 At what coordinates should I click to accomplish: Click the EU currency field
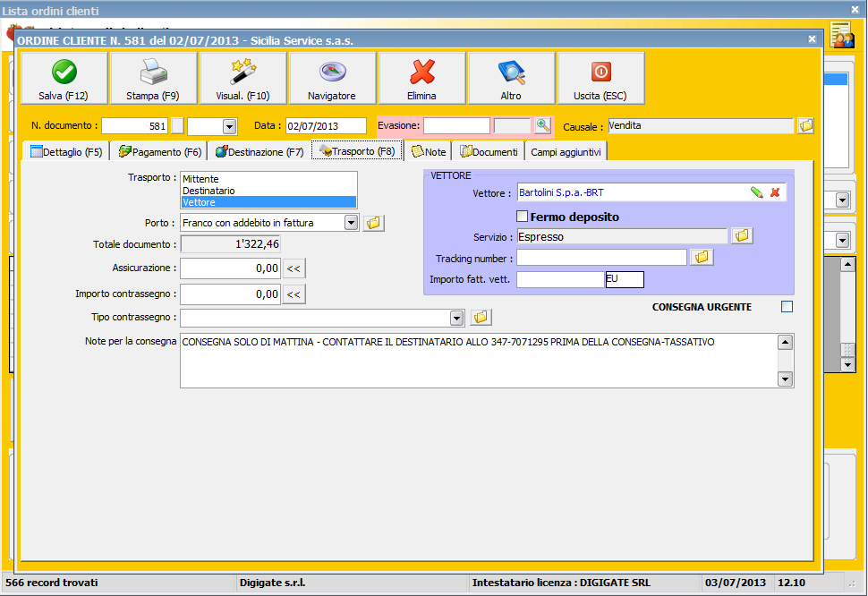pos(625,279)
